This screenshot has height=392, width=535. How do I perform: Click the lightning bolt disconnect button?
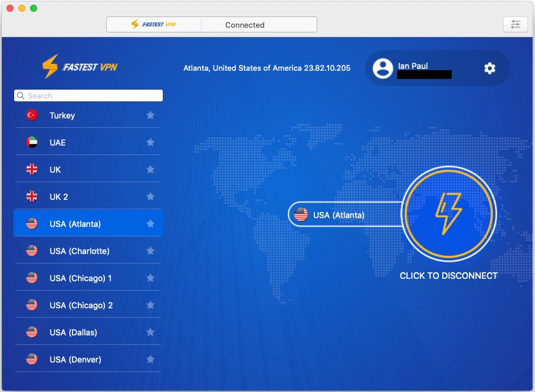449,214
